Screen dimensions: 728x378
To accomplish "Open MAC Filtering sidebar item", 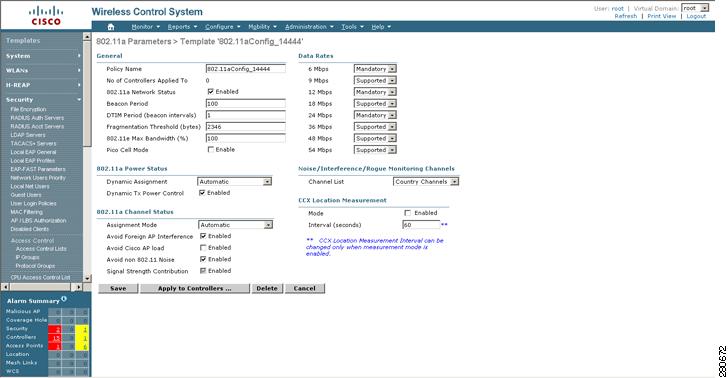I will coord(26,212).
